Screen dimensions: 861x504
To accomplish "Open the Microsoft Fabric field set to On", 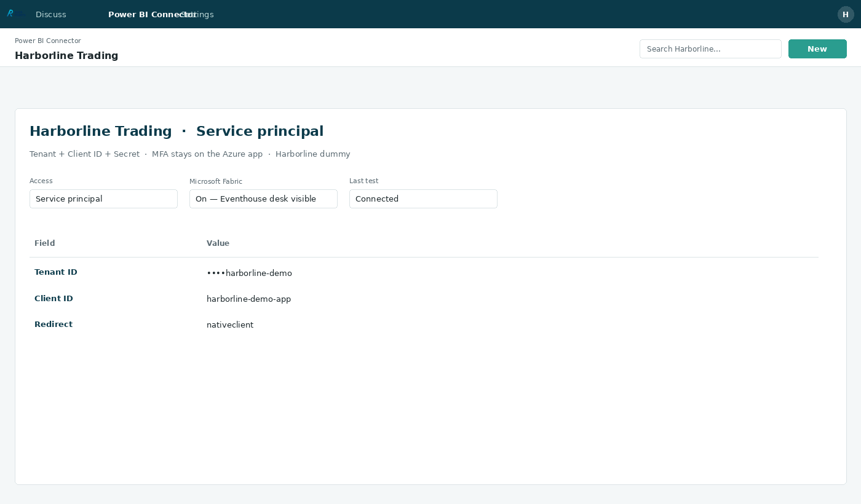I will [263, 199].
